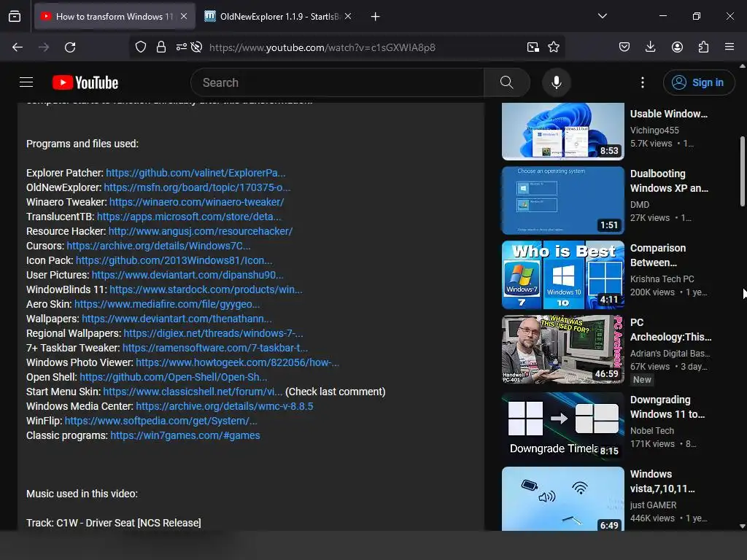Switch to the 'How to transform Windows 11' tab
The height and width of the screenshot is (560, 747).
[x=115, y=16]
